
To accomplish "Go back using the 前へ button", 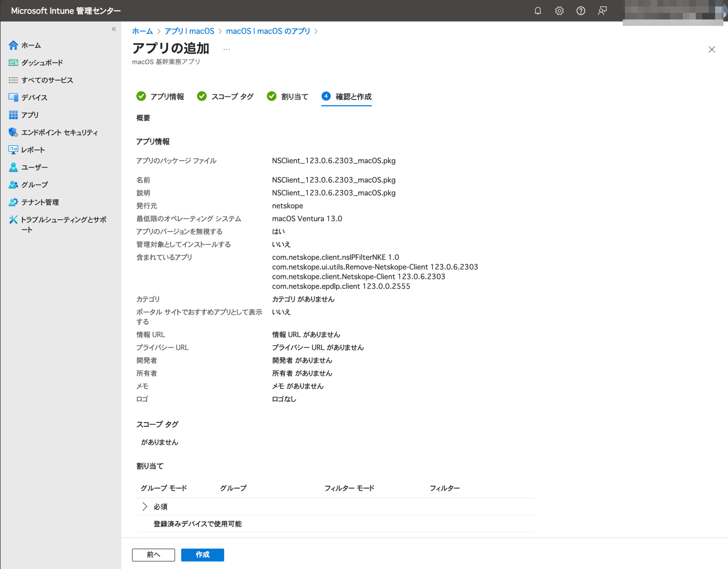I will pos(153,555).
